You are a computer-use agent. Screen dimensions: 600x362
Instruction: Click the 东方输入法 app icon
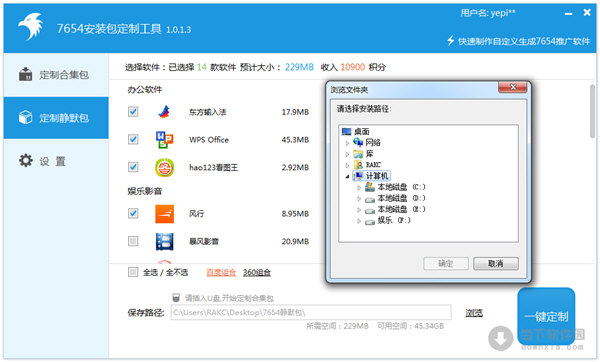click(x=164, y=112)
